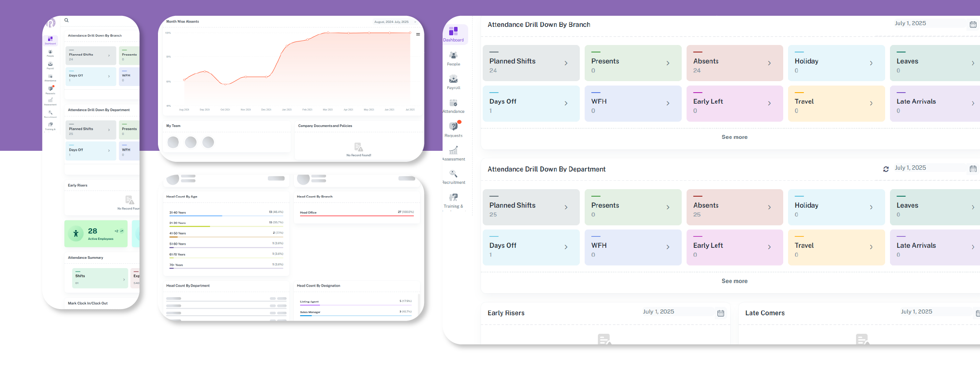980x377 pixels.
Task: Expand Days Off chevron, large Department section
Action: tap(566, 247)
